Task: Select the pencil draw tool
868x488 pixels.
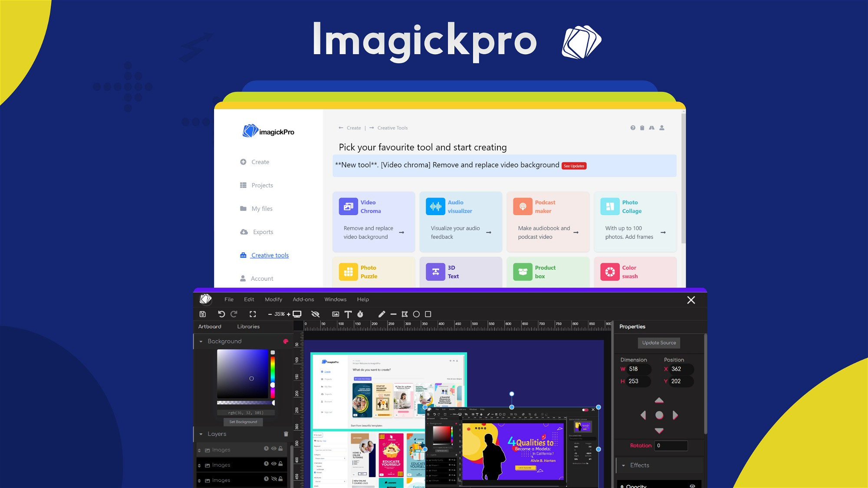Action: click(x=381, y=314)
